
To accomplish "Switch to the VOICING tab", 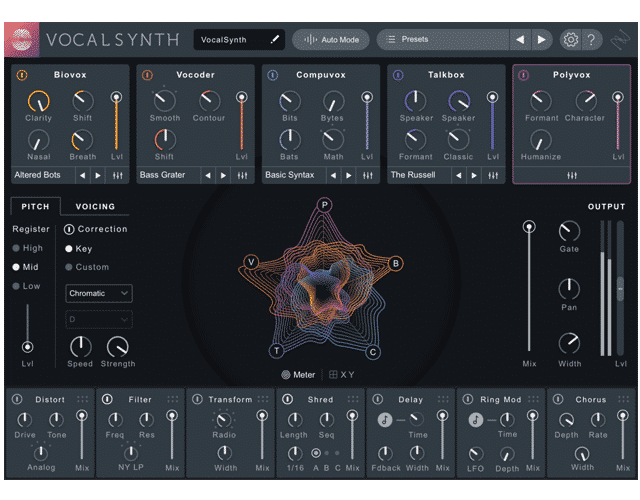I will point(95,207).
